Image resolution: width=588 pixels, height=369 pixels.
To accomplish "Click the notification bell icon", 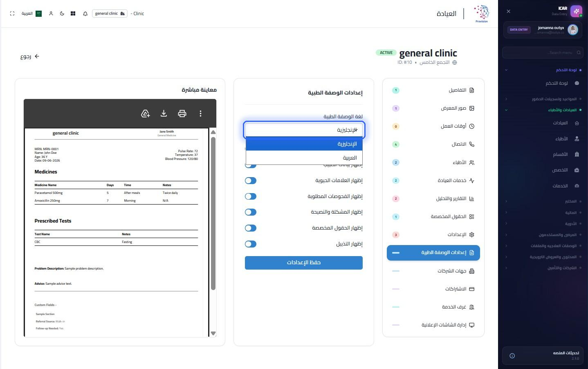I will pyautogui.click(x=85, y=13).
